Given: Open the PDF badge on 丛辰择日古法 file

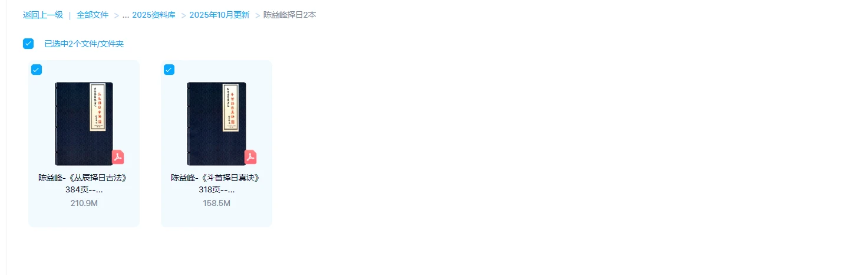Looking at the screenshot, I should (x=118, y=157).
